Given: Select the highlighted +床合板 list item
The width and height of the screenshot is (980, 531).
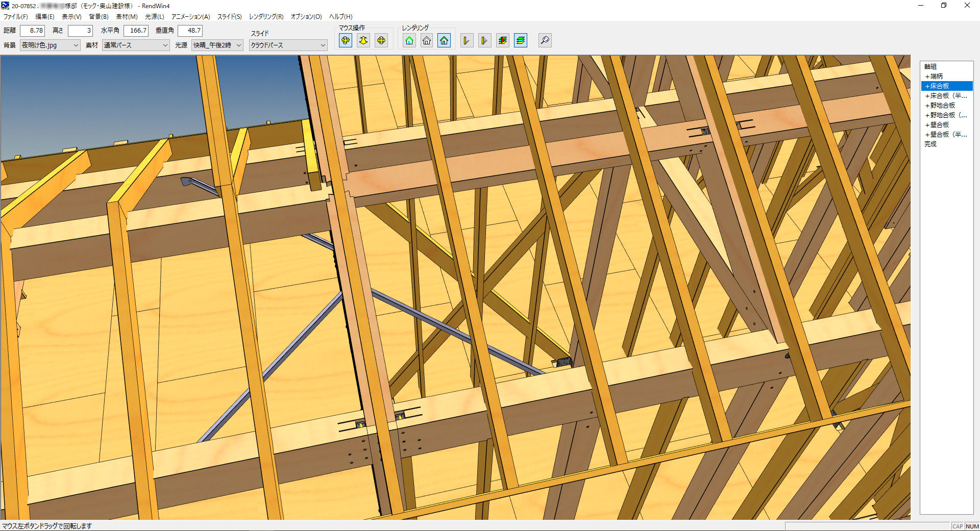Looking at the screenshot, I should (x=947, y=86).
